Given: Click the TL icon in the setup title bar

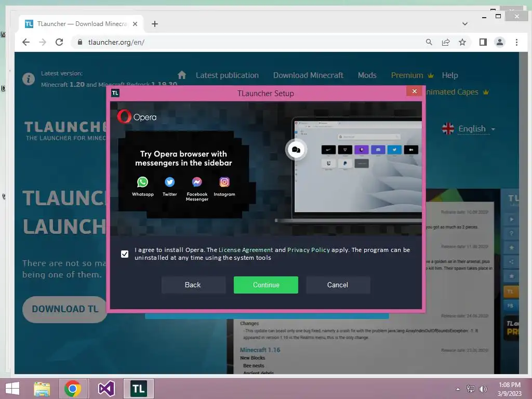Looking at the screenshot, I should coord(115,93).
